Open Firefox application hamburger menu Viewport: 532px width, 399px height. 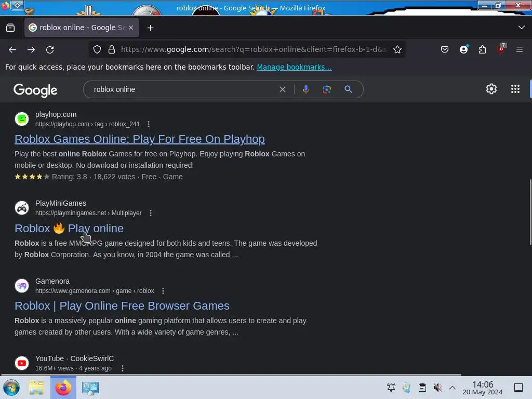(520, 49)
